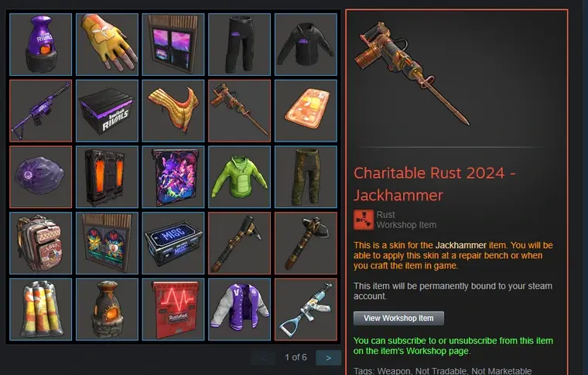Viewport: 588px width, 375px height.
Task: Select the orange sleeping bag item
Action: click(306, 111)
